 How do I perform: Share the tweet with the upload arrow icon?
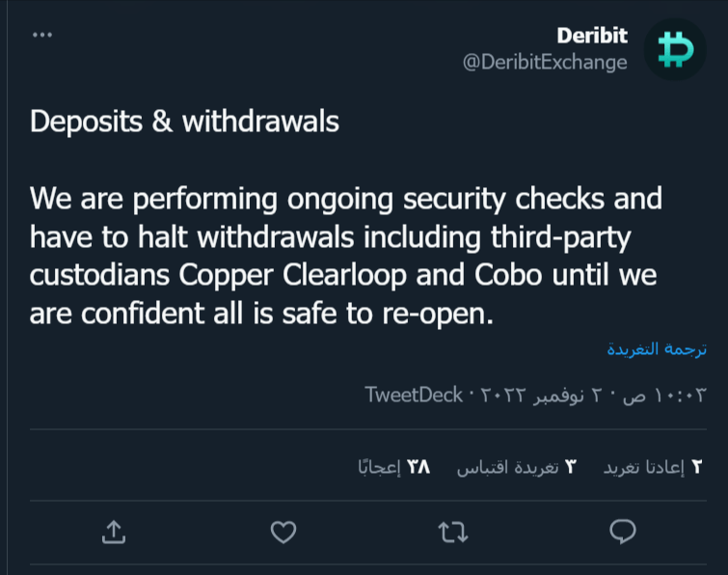tap(114, 532)
